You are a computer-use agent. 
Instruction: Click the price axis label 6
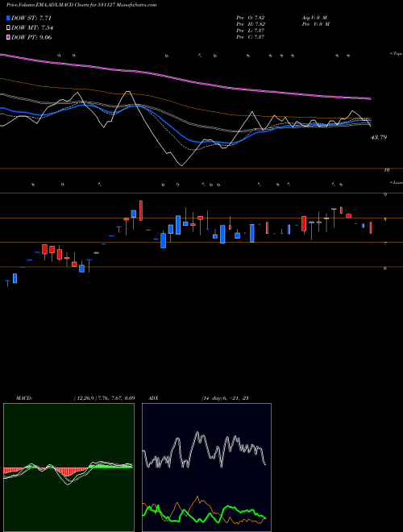pyautogui.click(x=385, y=268)
